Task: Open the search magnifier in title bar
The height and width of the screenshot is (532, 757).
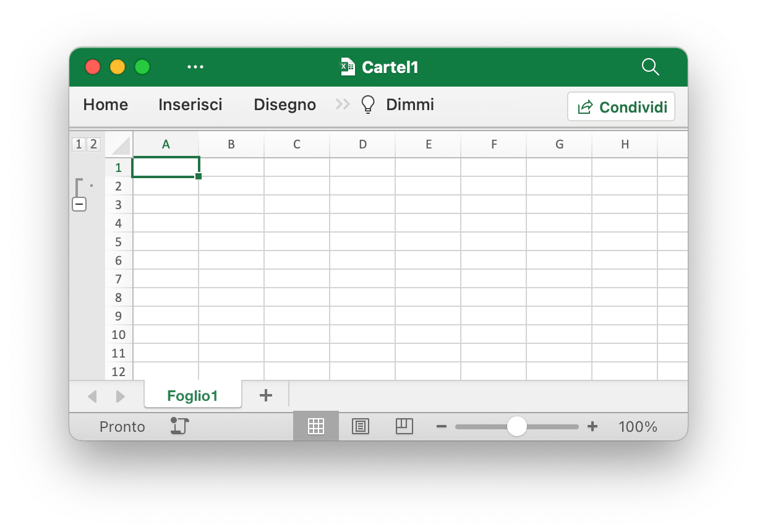Action: pos(651,67)
